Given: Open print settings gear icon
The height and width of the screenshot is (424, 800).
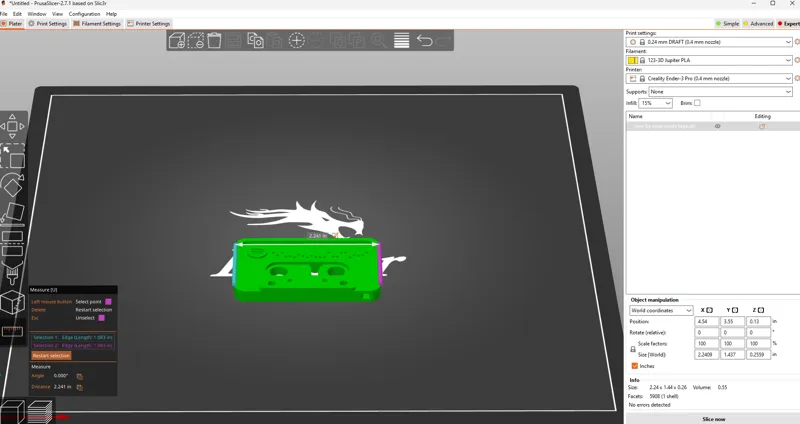Looking at the screenshot, I should 797,42.
